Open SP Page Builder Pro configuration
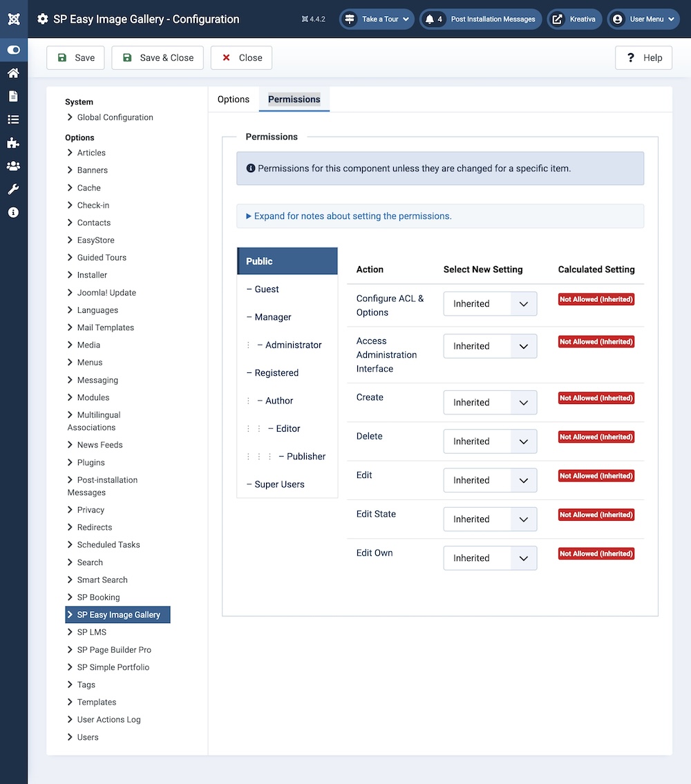 pos(114,650)
